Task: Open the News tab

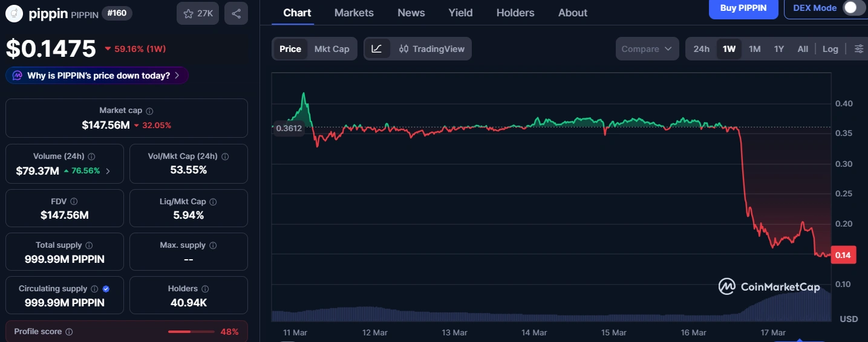Action: pos(411,13)
